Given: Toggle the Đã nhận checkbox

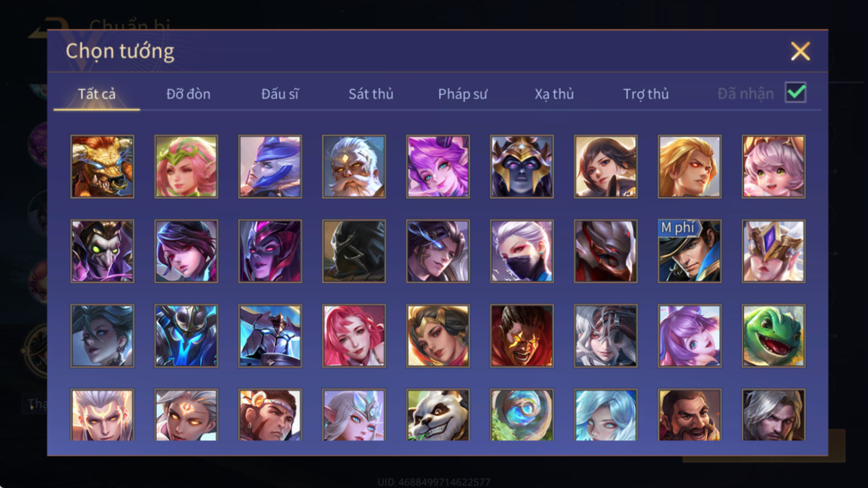Looking at the screenshot, I should [x=795, y=92].
